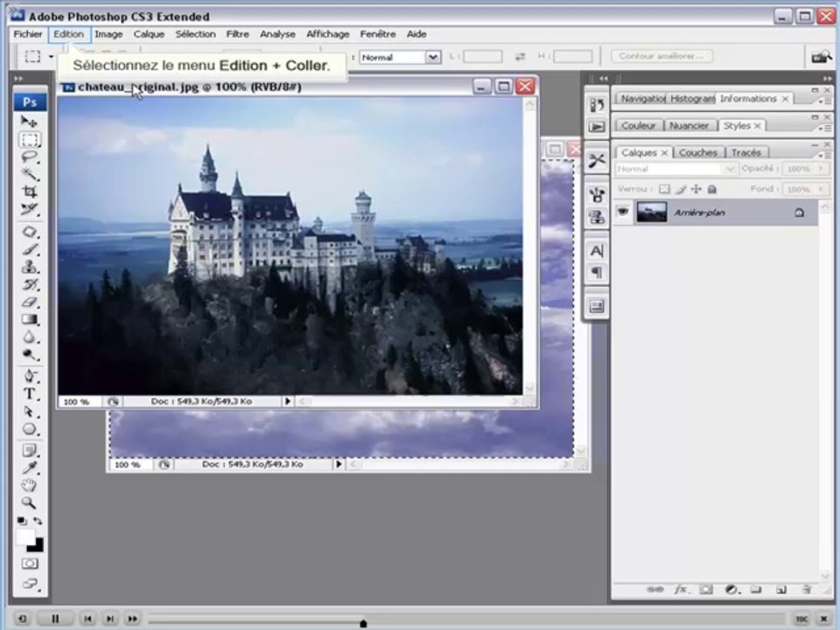Change screen mode button in toolbox
The height and width of the screenshot is (630, 840).
[x=30, y=583]
